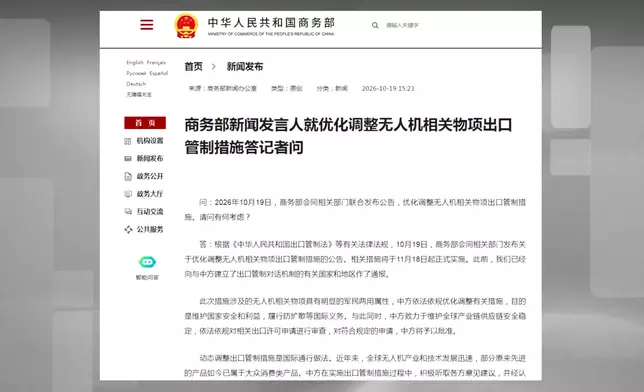Click the article headline 商务部新闻发言人就优化调整

click(x=348, y=136)
